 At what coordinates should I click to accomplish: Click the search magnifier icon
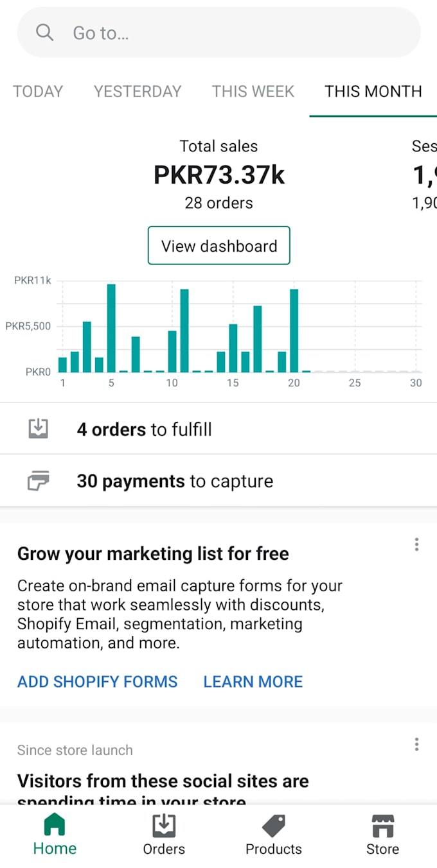coord(44,32)
